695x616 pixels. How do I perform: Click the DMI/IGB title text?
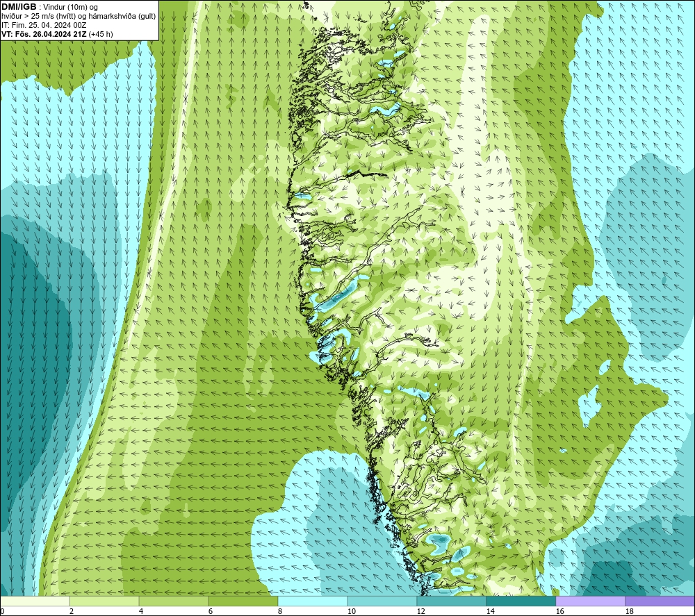click(x=19, y=7)
